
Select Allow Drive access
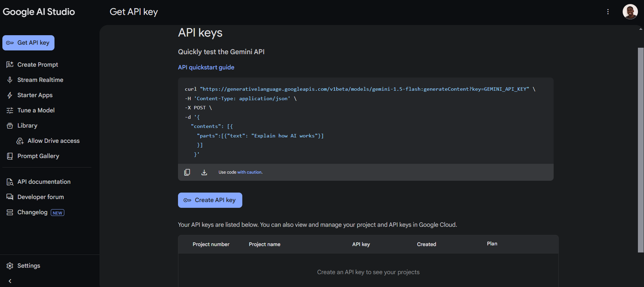tap(53, 141)
